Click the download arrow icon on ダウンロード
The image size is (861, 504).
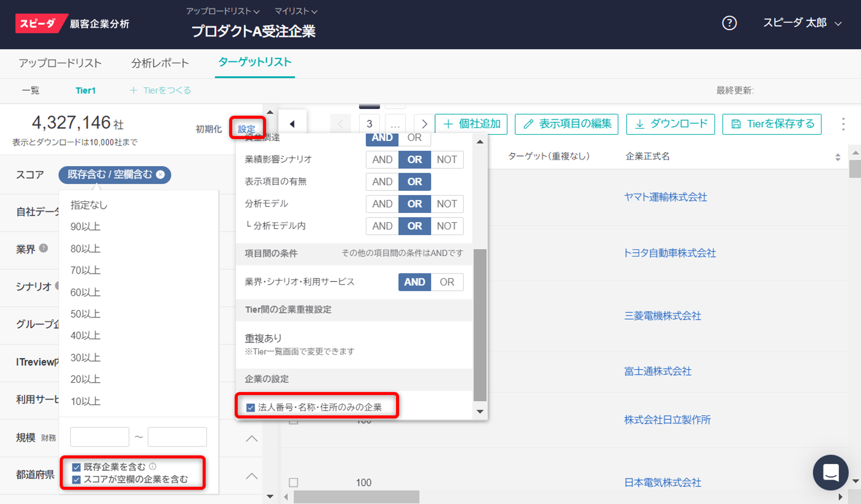[640, 124]
